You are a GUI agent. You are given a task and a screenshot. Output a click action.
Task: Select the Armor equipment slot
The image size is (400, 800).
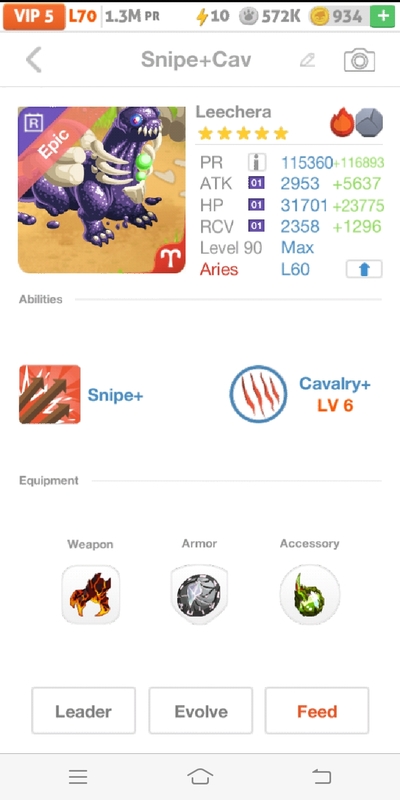[199, 594]
